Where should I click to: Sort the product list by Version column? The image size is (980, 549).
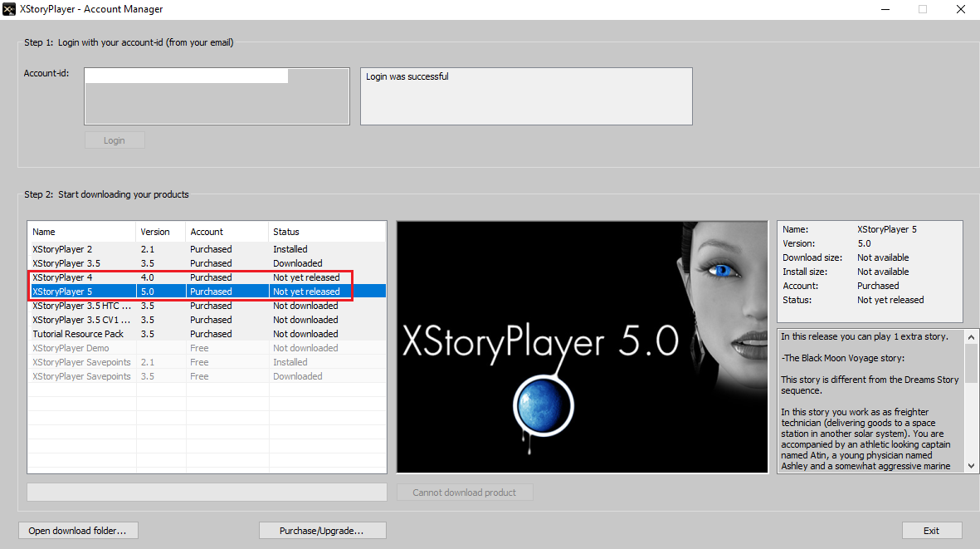[161, 232]
